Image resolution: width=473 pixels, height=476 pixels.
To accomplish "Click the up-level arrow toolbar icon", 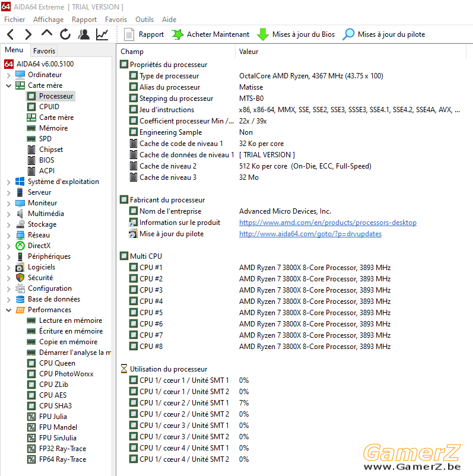I will 47,33.
